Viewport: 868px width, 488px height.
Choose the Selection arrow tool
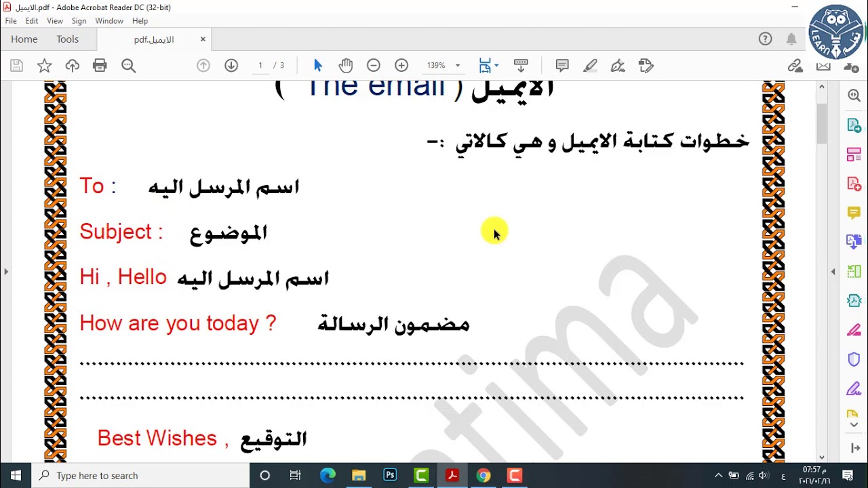[318, 66]
